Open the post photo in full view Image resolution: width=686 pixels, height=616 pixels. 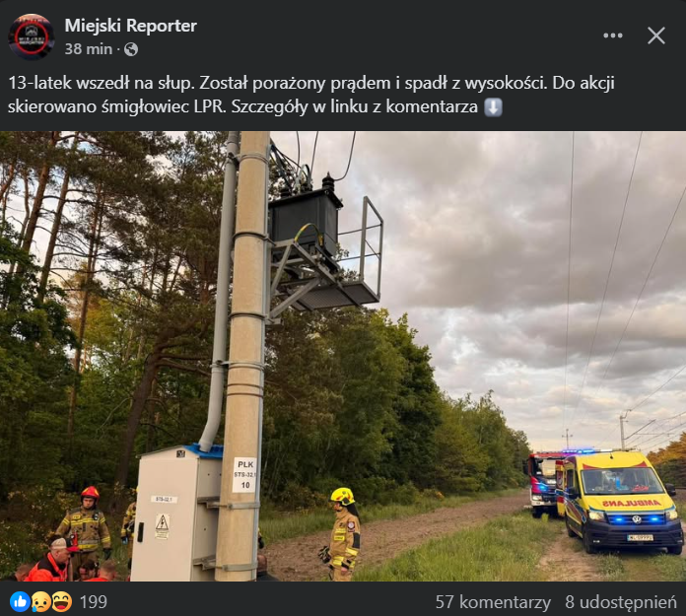pos(343,356)
